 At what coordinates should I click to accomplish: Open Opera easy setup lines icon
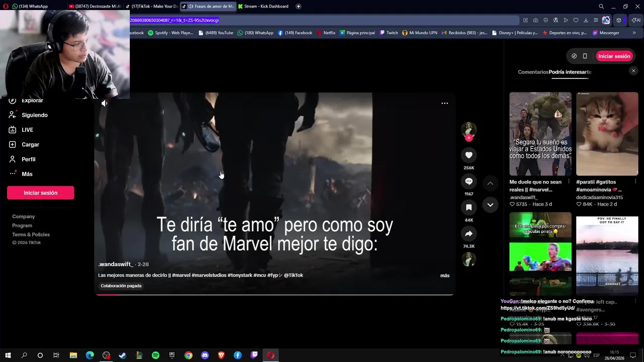[596, 20]
